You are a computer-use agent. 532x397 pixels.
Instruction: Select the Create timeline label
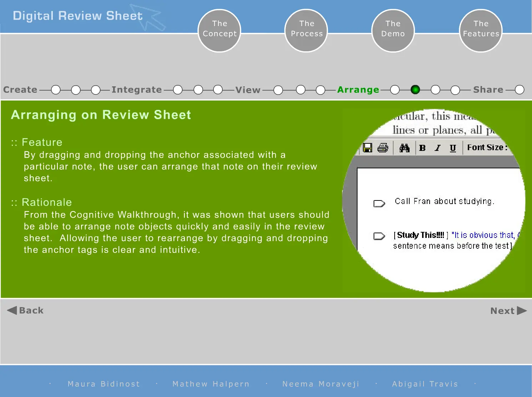tap(20, 90)
